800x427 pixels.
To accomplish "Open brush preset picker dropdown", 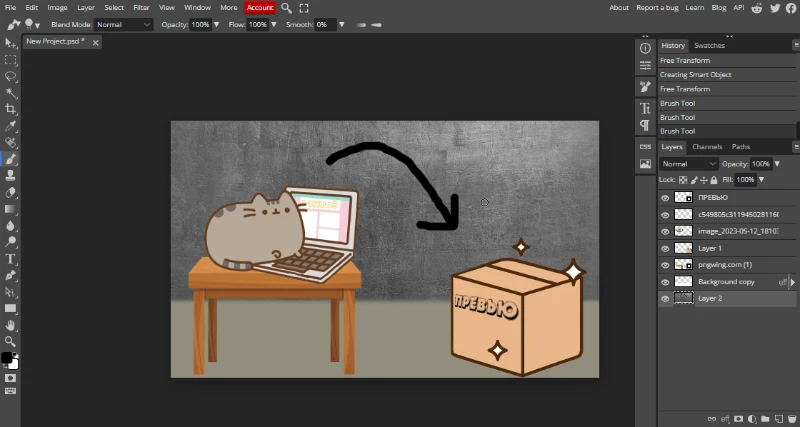I will [32, 24].
